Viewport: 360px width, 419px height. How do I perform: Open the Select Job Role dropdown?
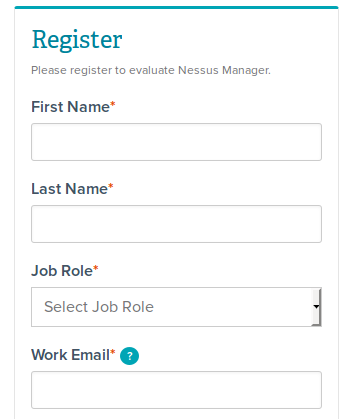point(176,307)
